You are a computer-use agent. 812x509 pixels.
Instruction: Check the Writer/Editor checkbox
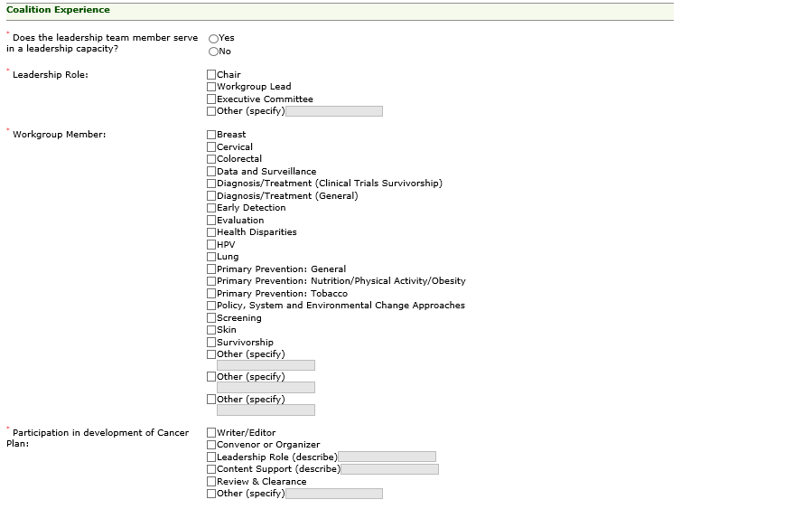point(212,433)
